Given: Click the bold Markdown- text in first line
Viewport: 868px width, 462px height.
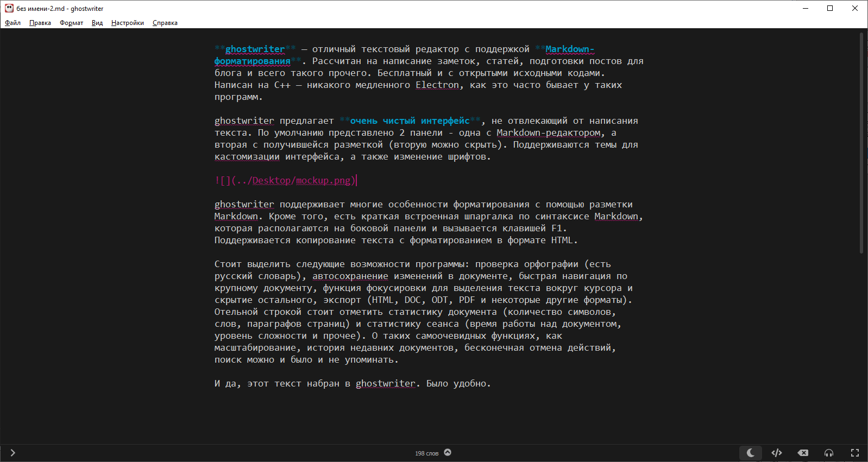Looking at the screenshot, I should tap(570, 49).
